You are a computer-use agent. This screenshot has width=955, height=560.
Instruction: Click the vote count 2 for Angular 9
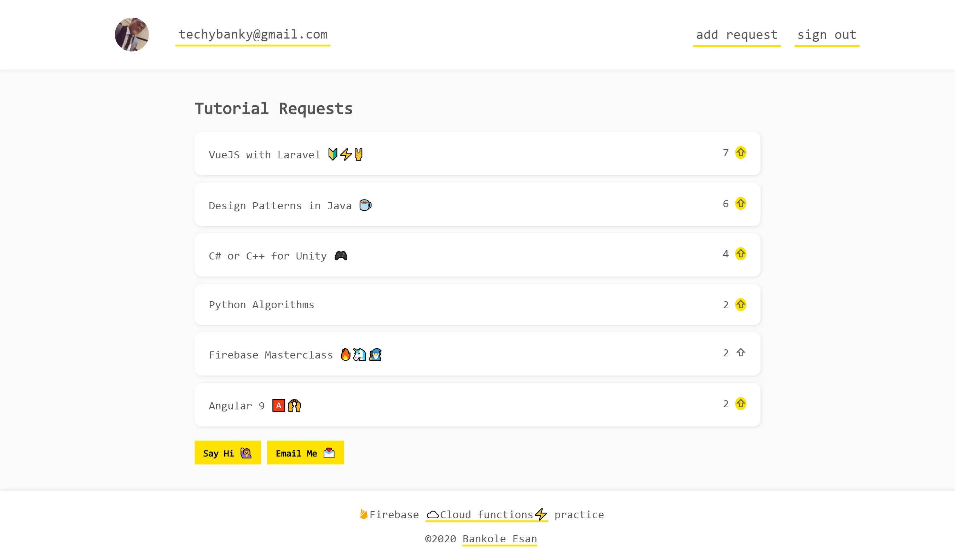726,403
